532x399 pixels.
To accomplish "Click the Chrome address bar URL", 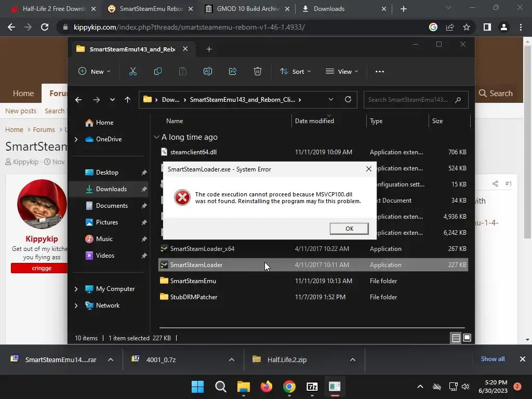I will click(189, 27).
